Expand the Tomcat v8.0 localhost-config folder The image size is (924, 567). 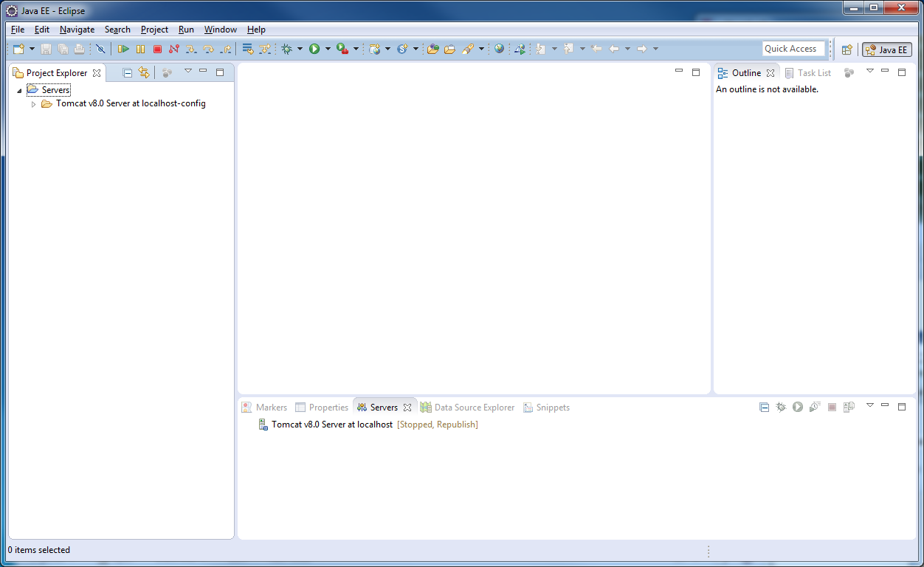coord(33,104)
